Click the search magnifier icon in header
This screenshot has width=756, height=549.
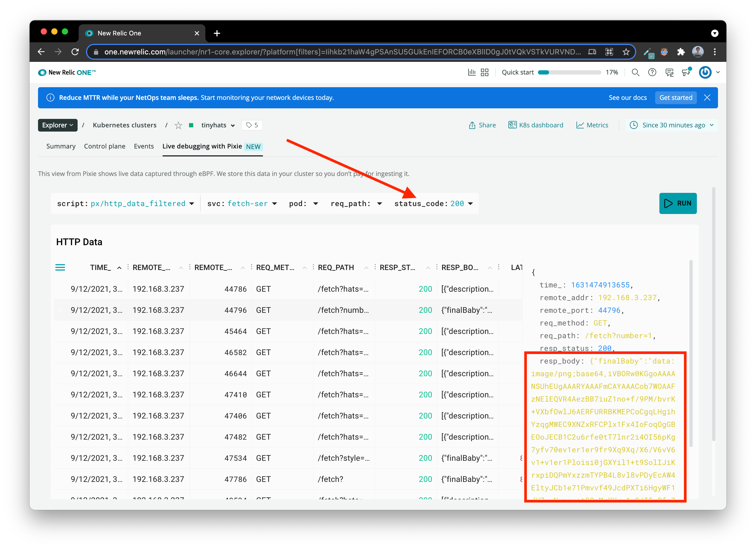(635, 72)
